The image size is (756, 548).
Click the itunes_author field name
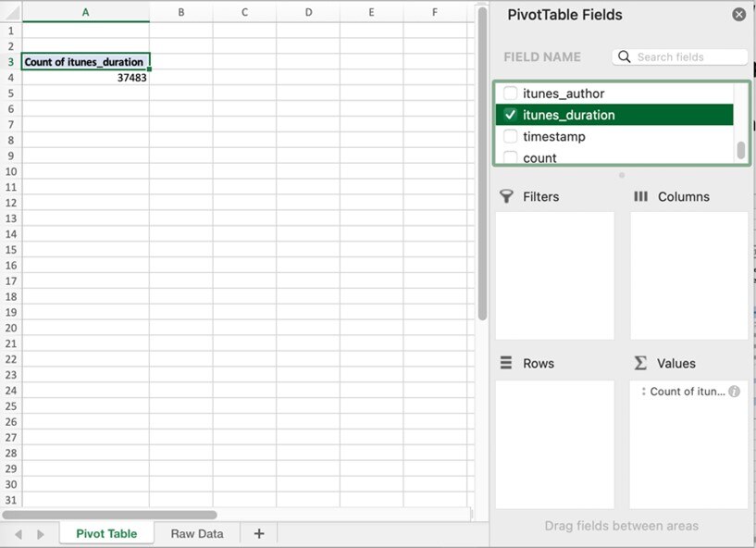point(564,93)
